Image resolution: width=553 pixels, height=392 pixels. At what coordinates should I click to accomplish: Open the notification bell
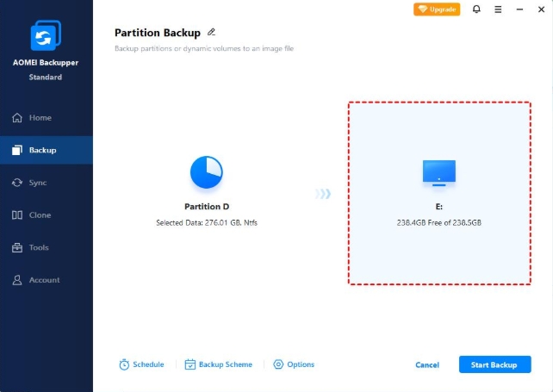tap(476, 9)
